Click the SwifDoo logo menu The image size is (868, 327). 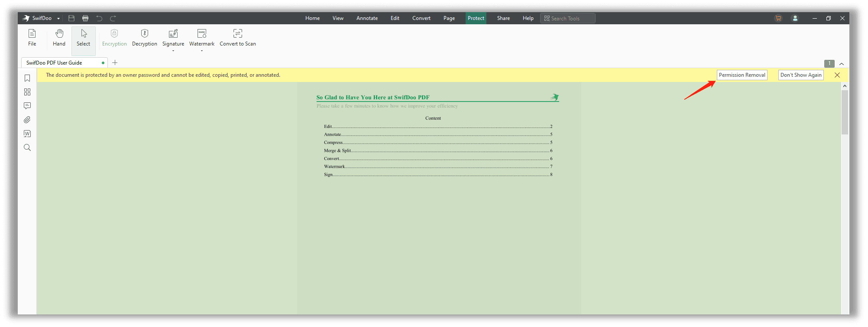tap(37, 18)
